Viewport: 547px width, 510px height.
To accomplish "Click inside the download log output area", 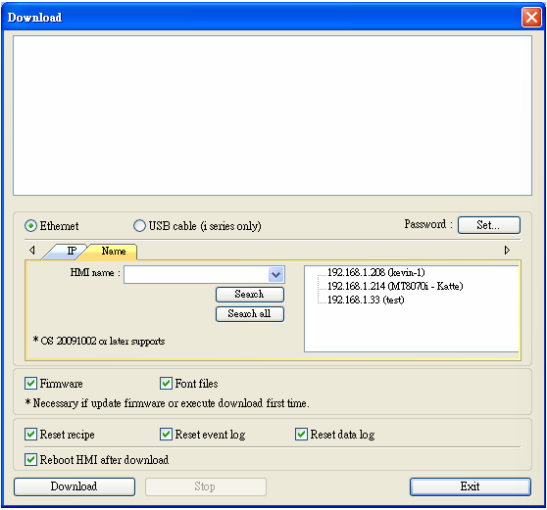I will [272, 115].
